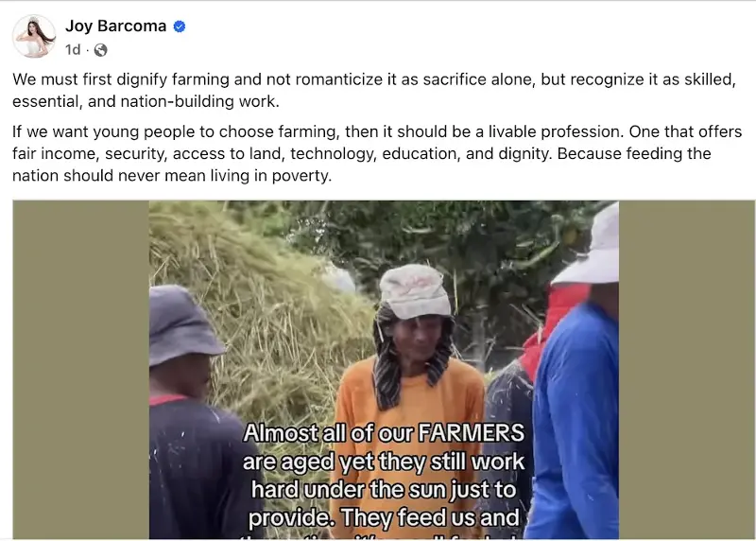Open the Joy Barcoma profile name link
The height and width of the screenshot is (541, 756).
(115, 26)
